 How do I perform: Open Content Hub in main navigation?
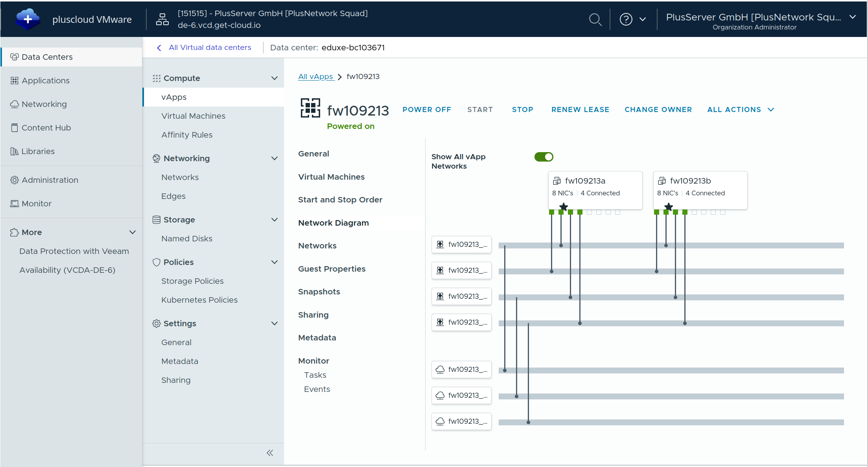pos(46,128)
